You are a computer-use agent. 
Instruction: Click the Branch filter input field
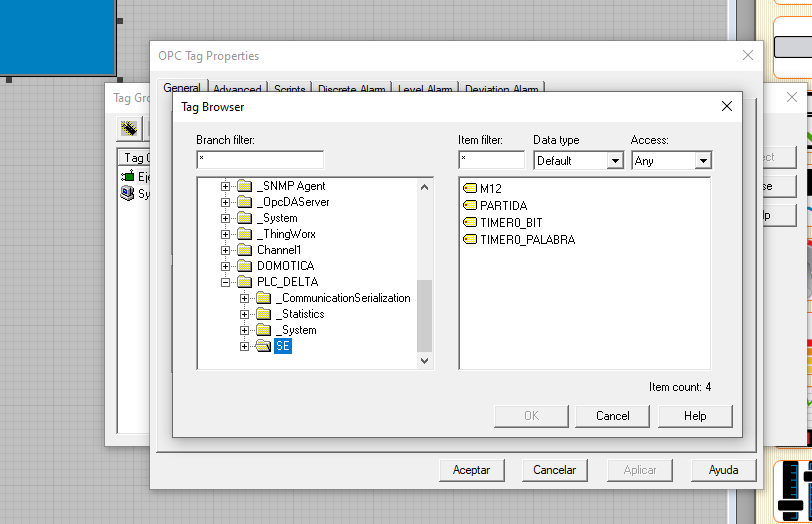point(260,160)
